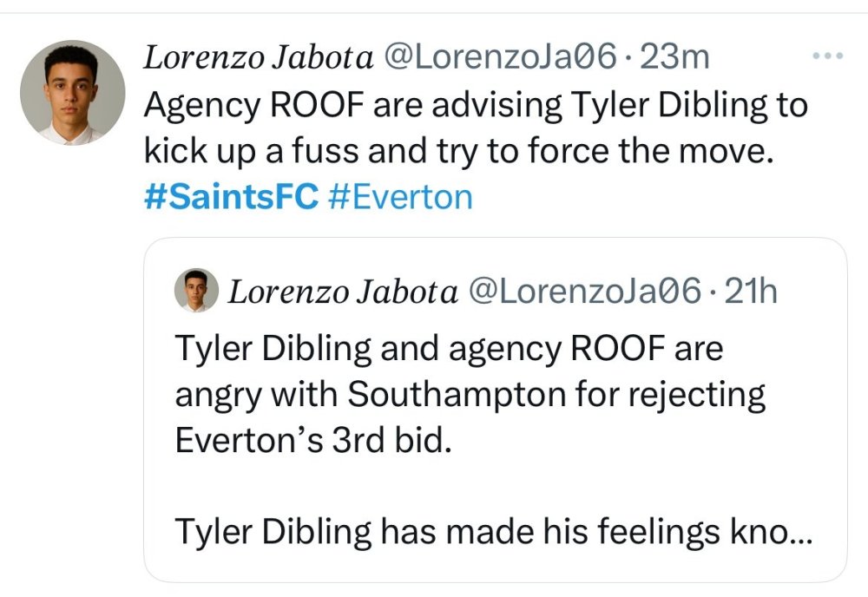Click the small avatar in the quoted tweet
The image size is (868, 597).
coord(196,292)
